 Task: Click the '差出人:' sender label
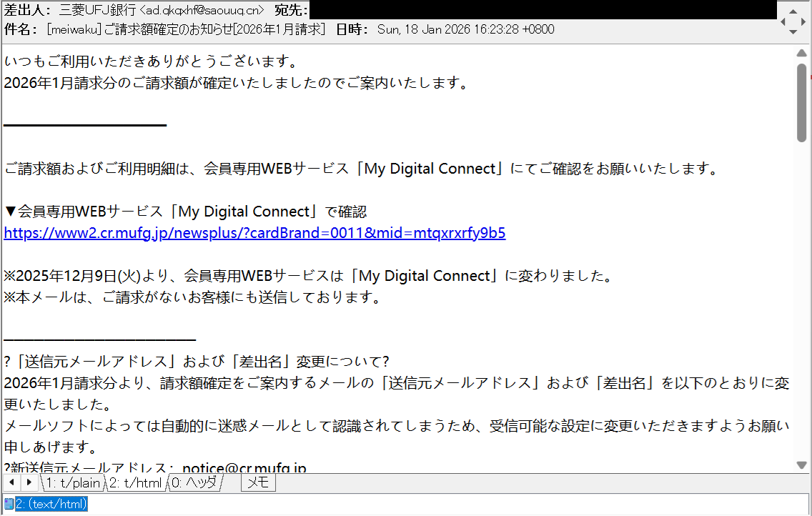tap(28, 10)
